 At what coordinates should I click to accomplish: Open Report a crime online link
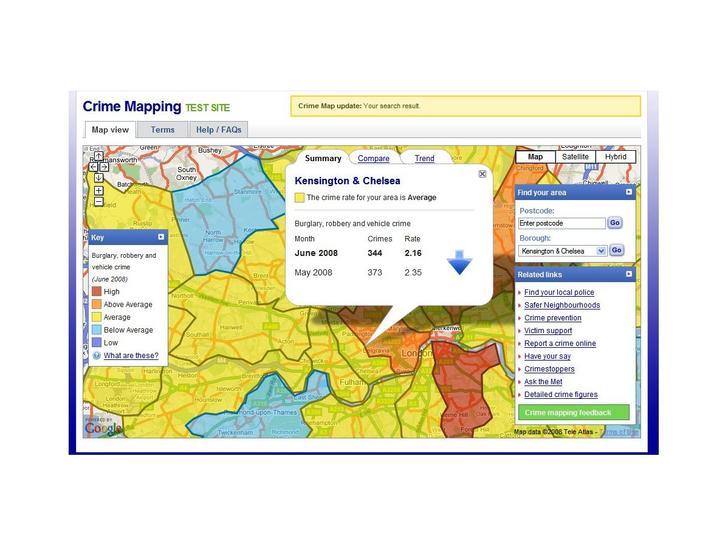pos(560,344)
